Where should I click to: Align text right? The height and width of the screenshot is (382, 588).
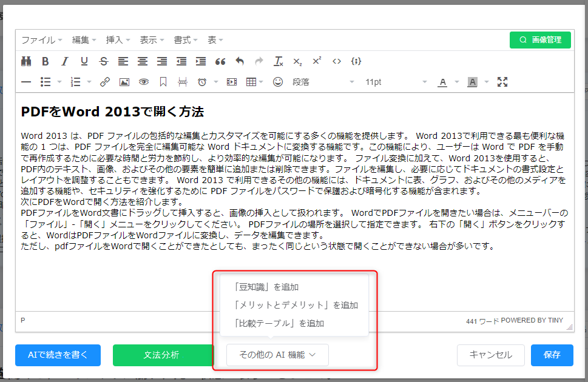click(162, 61)
